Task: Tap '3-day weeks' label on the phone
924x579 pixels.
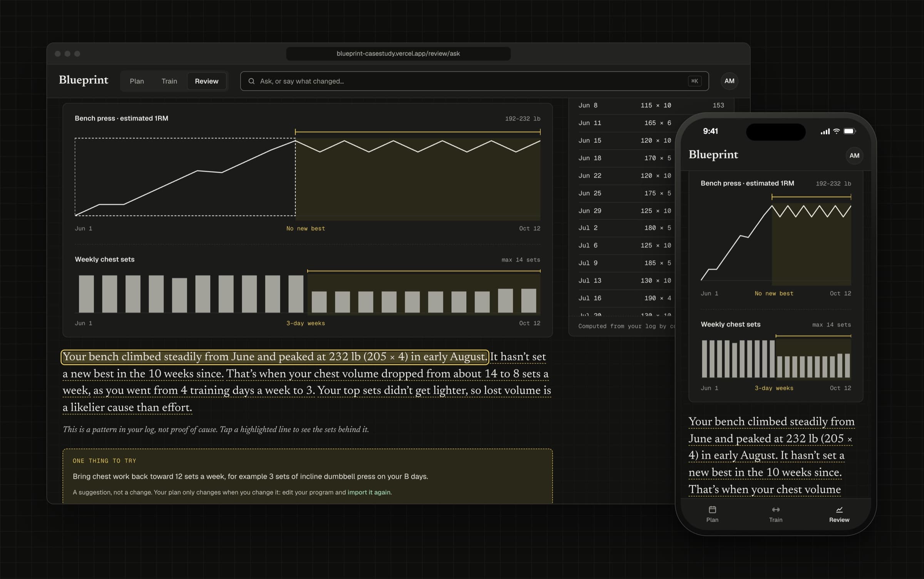Action: click(774, 388)
